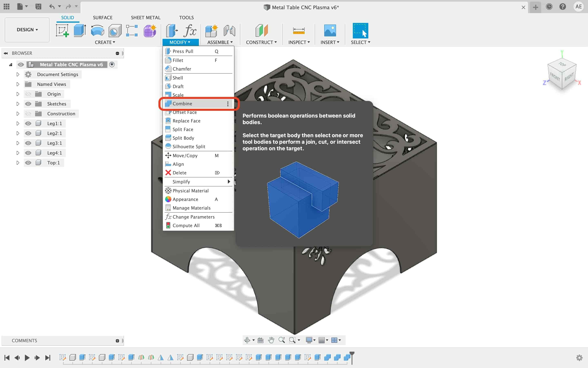Click the Combine three-dots options button
The width and height of the screenshot is (588, 368).
[228, 104]
